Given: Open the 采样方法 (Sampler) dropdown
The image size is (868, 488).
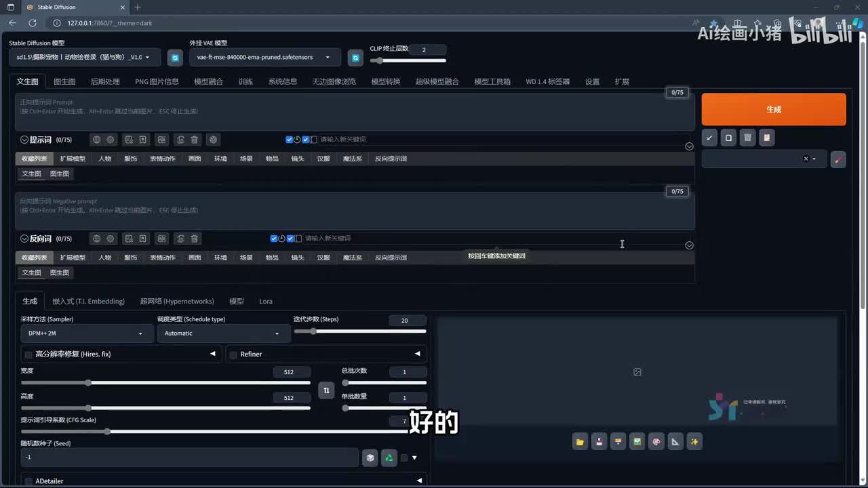Looking at the screenshot, I should [x=87, y=333].
